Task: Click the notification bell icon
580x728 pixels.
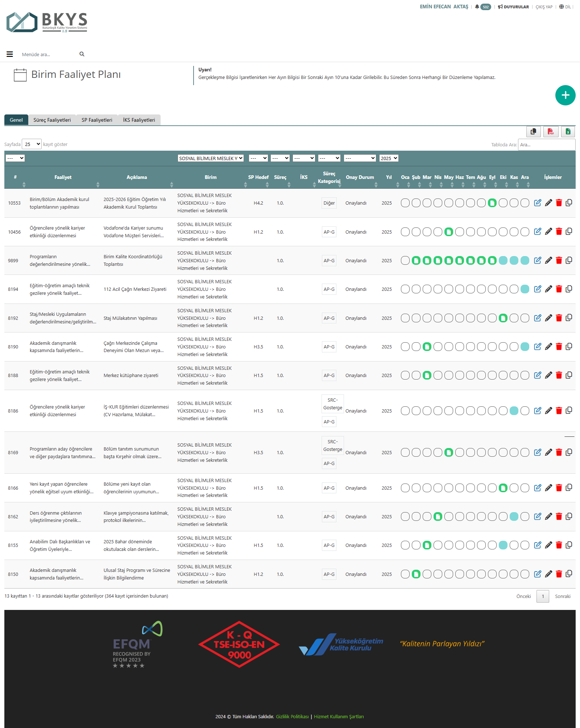Action: pyautogui.click(x=477, y=7)
